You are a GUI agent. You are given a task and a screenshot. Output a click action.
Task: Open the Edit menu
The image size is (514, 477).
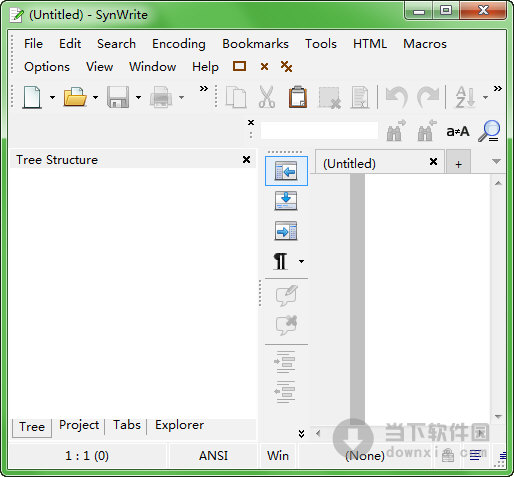tap(70, 44)
